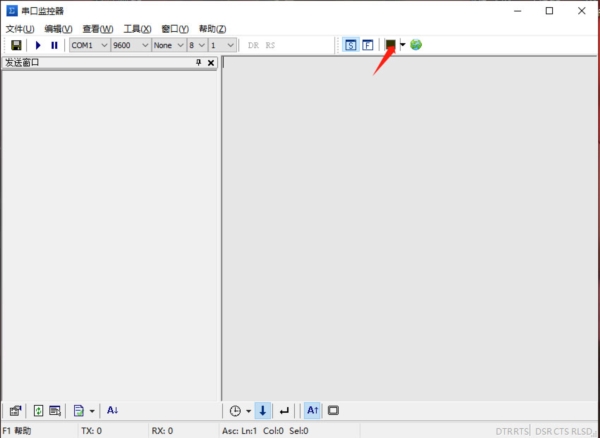
Task: Open the COM1 port dropdown
Action: (90, 45)
